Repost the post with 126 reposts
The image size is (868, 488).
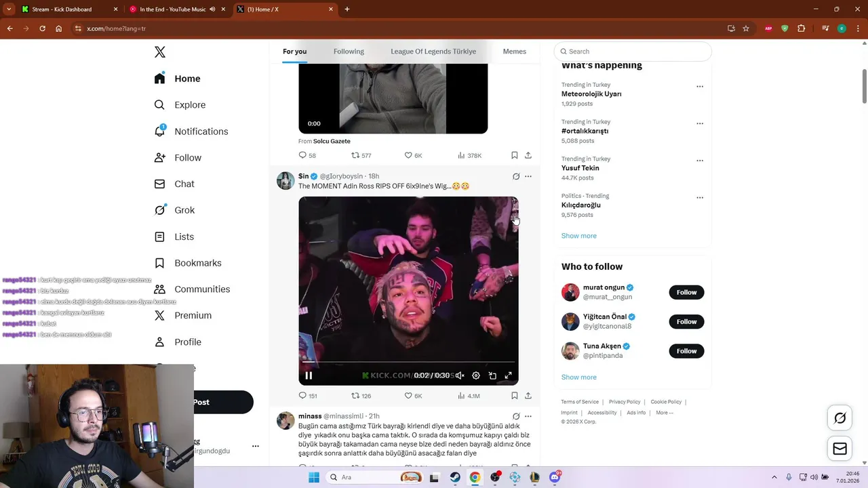(x=361, y=396)
